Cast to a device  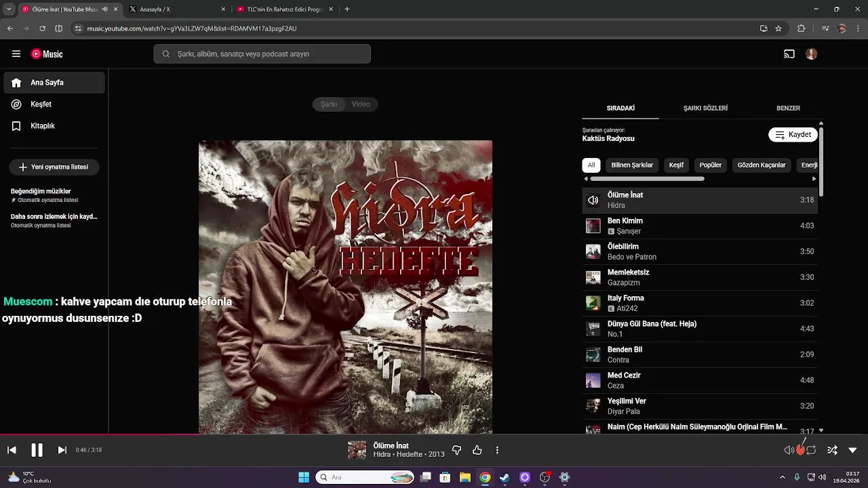coord(789,54)
